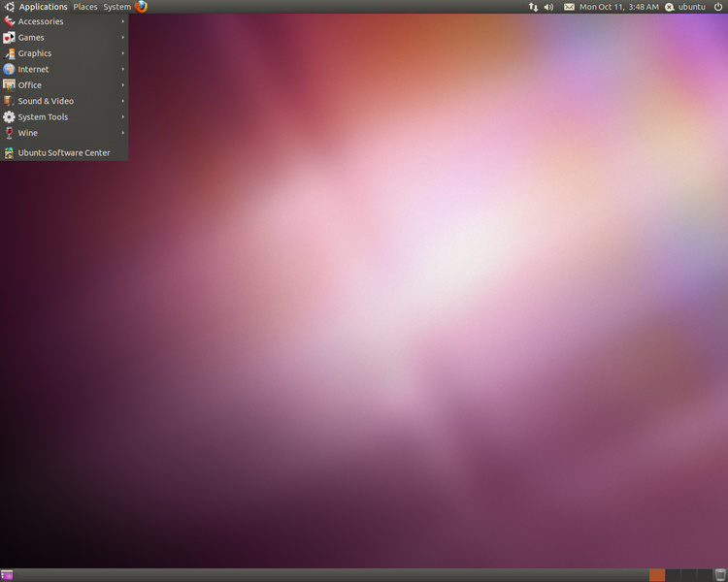Screen dimensions: 728x582
Task: Launch Firefox from the top panel icon
Action: coord(141,7)
